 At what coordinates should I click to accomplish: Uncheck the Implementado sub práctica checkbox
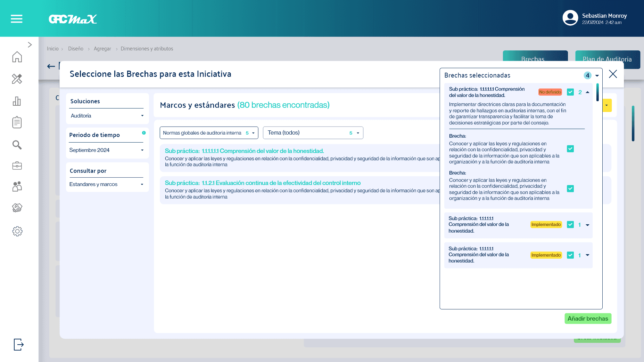pos(570,225)
